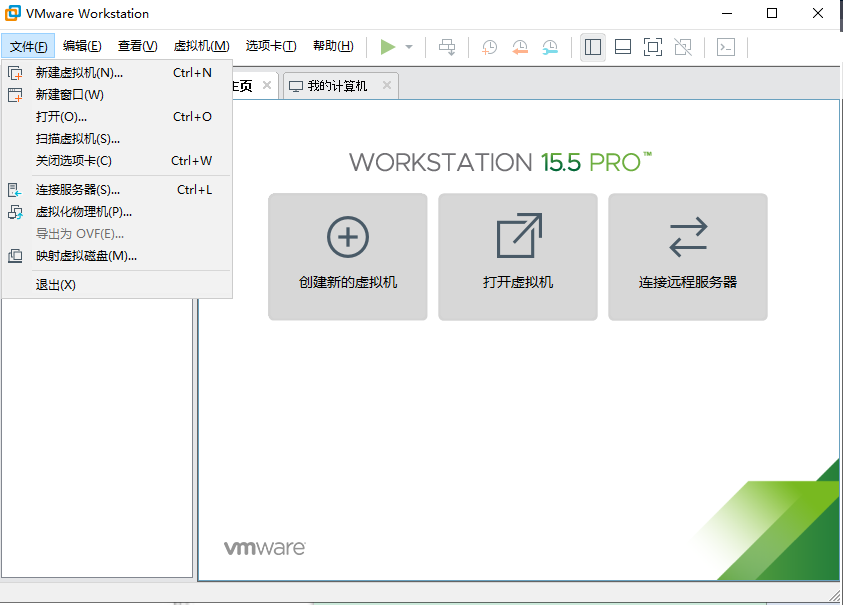The width and height of the screenshot is (843, 605).
Task: Choose 扫描虚拟机(S)... menu entry
Action: (x=117, y=139)
